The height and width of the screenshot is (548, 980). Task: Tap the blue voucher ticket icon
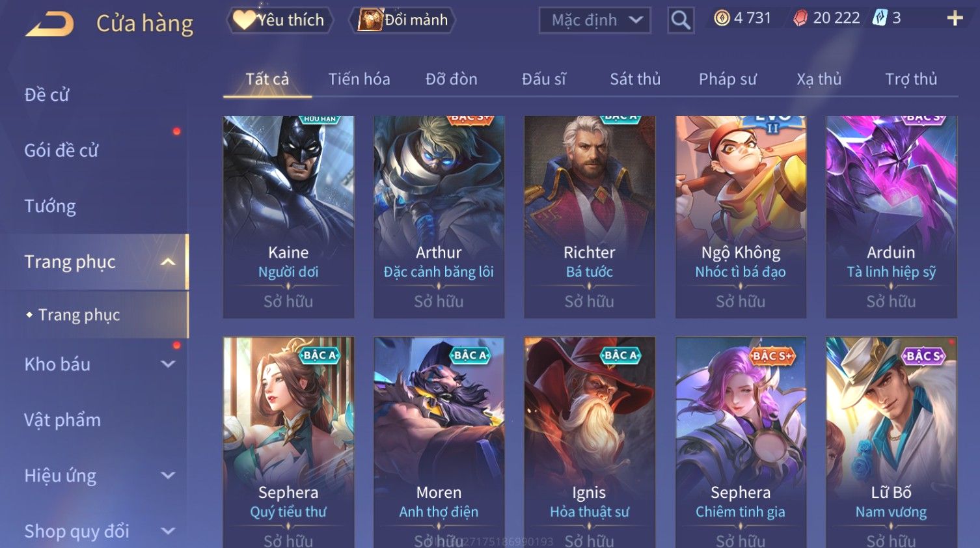(x=880, y=18)
